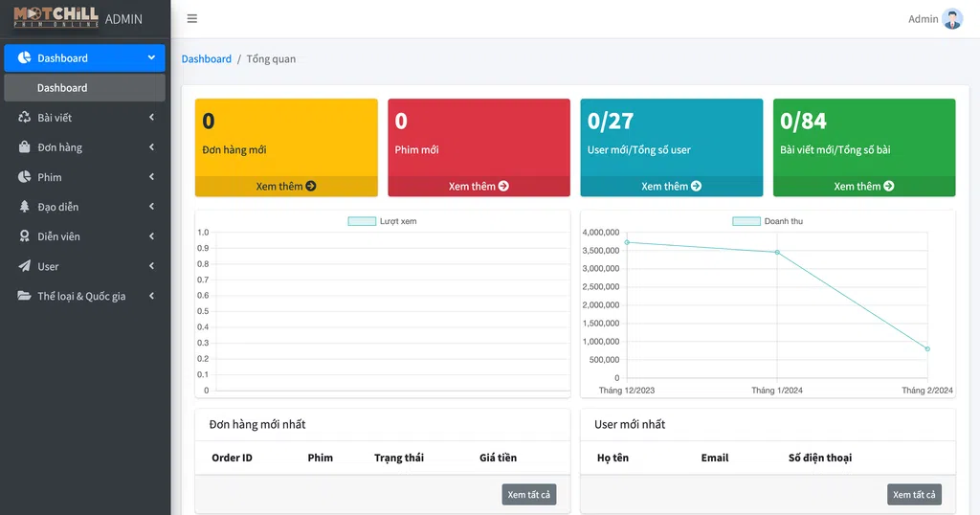
Task: Click the Đơn hàng shopping bag icon
Action: click(24, 146)
